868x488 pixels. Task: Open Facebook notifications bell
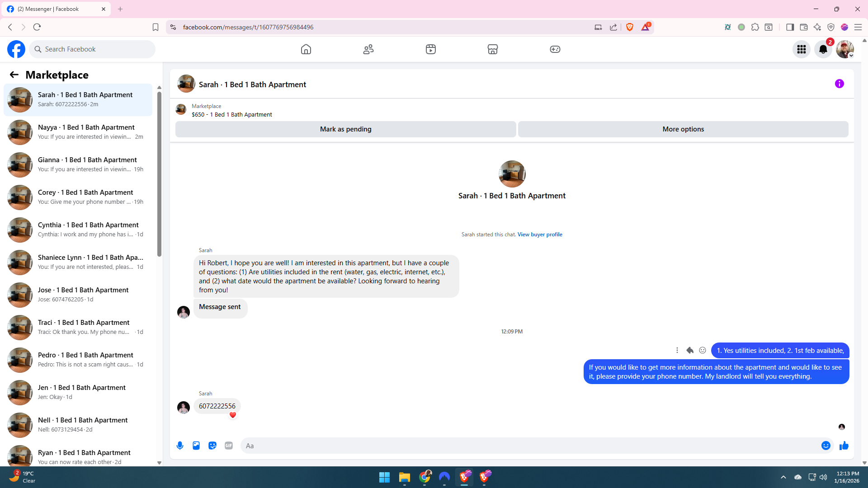pos(823,49)
